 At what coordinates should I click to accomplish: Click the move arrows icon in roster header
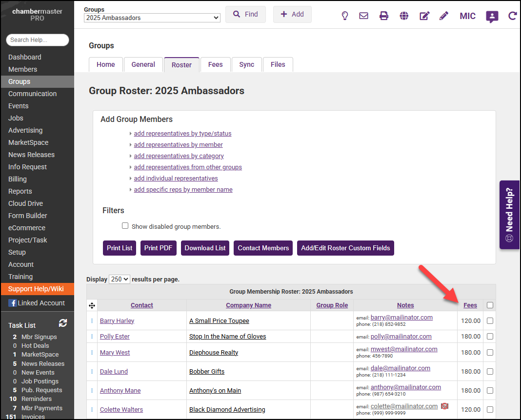92,305
